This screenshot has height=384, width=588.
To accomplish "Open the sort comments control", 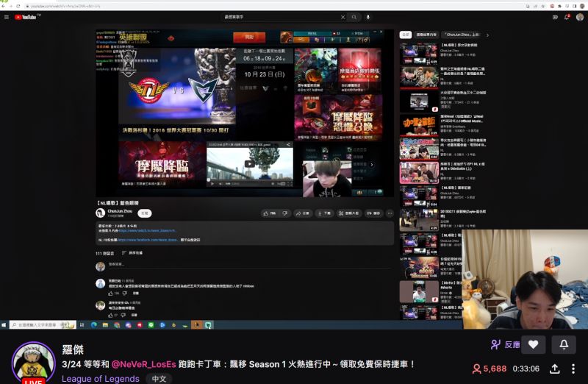I will point(132,253).
